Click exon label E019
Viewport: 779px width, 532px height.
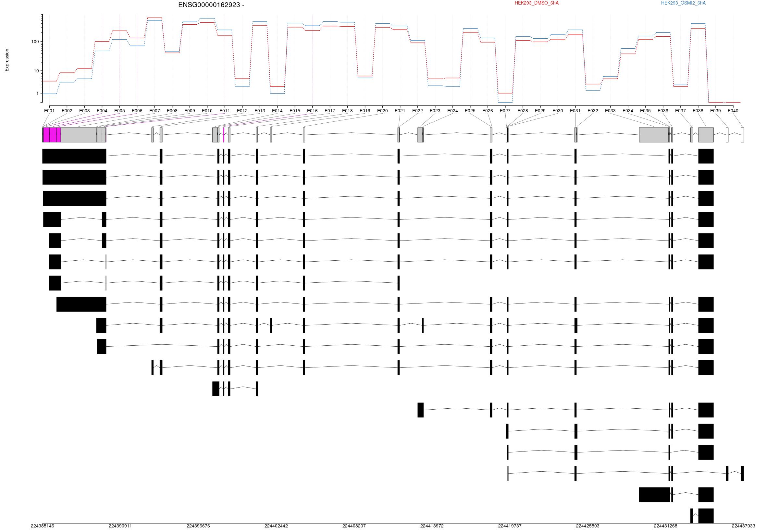coord(365,111)
